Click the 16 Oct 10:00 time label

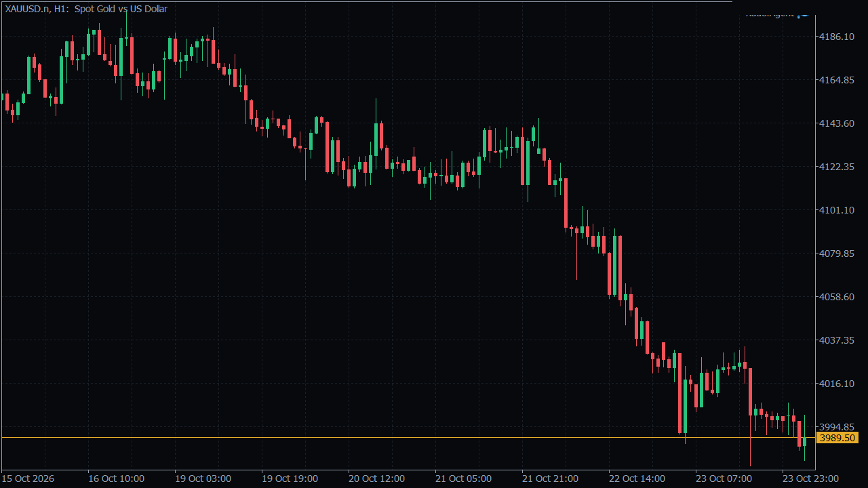(x=116, y=479)
